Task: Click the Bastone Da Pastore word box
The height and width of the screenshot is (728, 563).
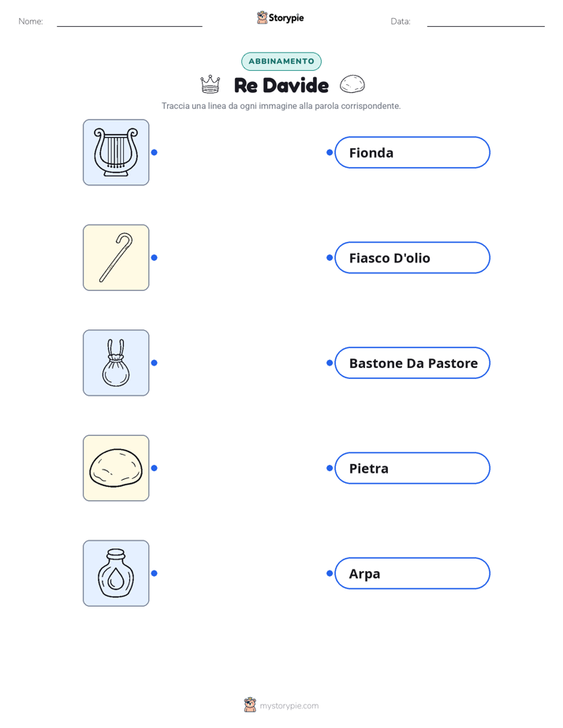Action: tap(412, 362)
